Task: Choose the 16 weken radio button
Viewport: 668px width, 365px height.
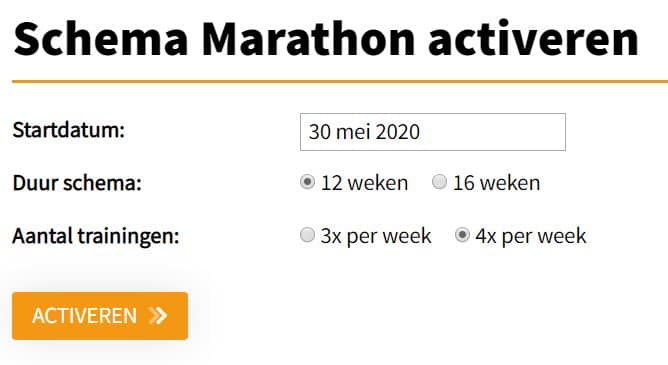Action: coord(439,182)
